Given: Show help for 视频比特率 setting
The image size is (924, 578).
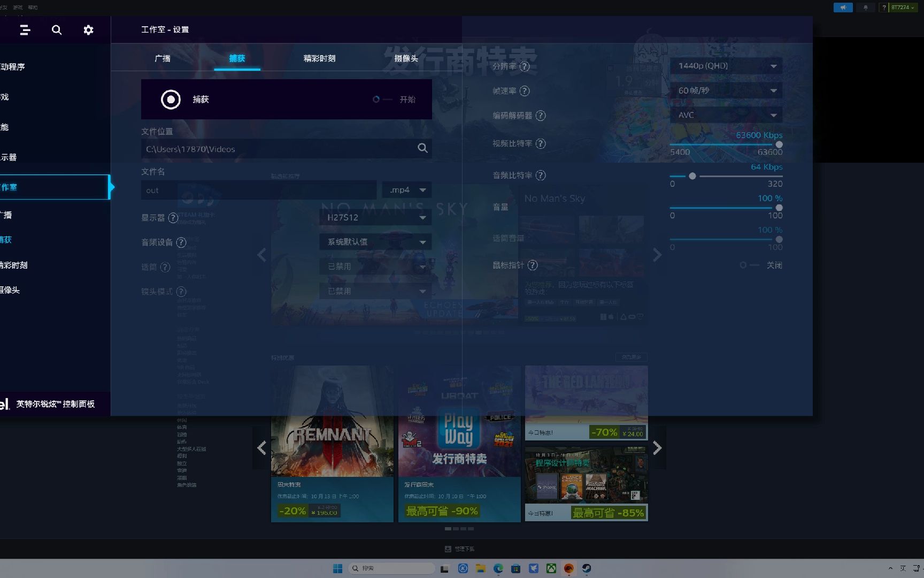Looking at the screenshot, I should (x=541, y=143).
